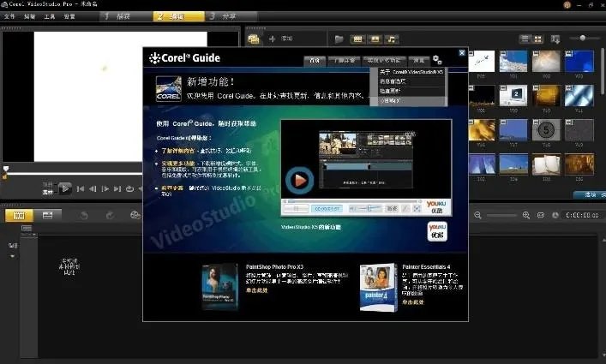Open the fourth menu in VideoStudio menu bar

[x=69, y=16]
